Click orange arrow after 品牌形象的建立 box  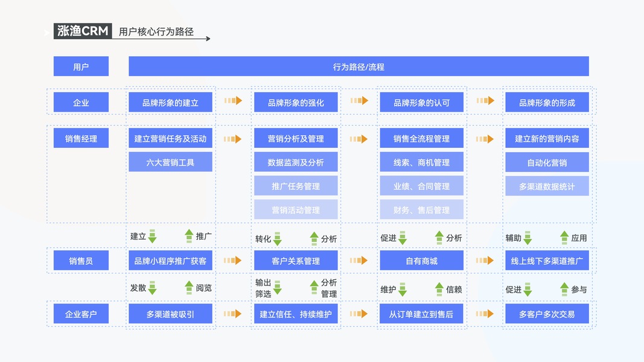coord(234,101)
